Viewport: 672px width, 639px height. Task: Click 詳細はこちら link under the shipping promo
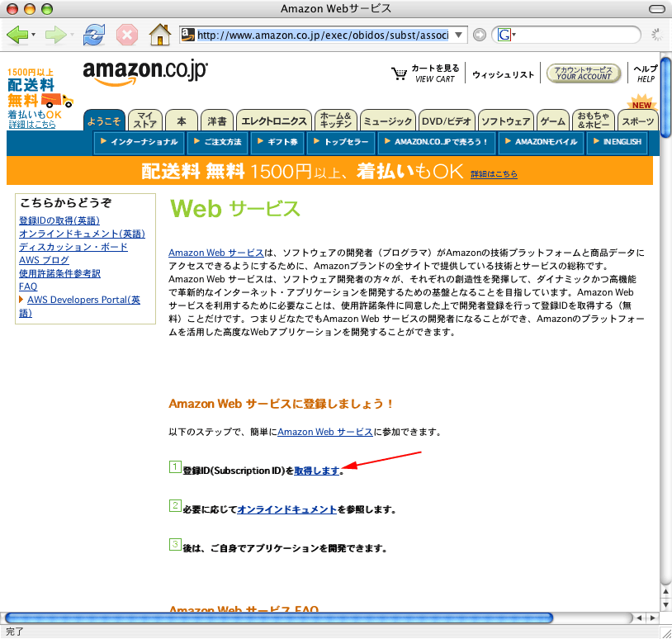32,125
